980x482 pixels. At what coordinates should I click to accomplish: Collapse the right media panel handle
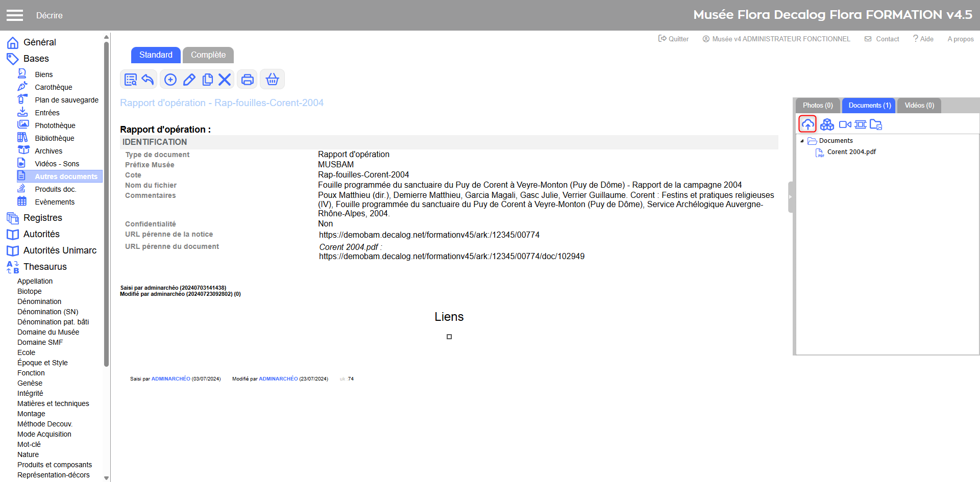point(791,197)
